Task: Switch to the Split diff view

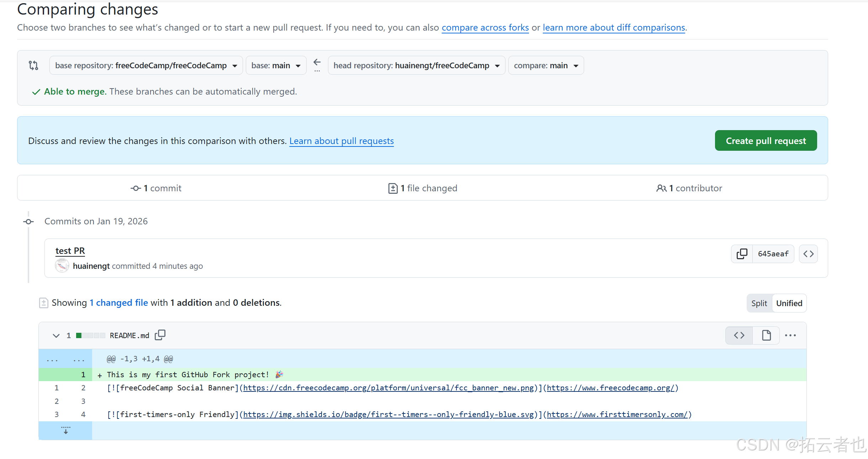Action: pos(759,303)
